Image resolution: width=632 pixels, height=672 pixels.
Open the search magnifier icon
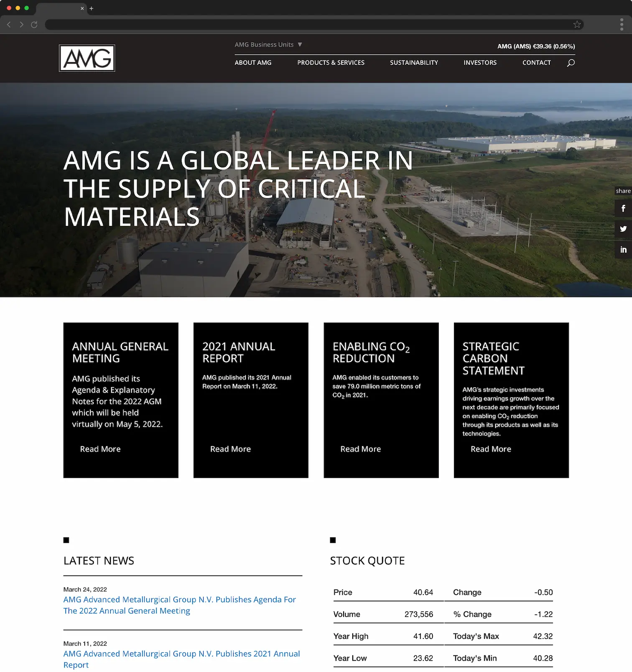[571, 63]
